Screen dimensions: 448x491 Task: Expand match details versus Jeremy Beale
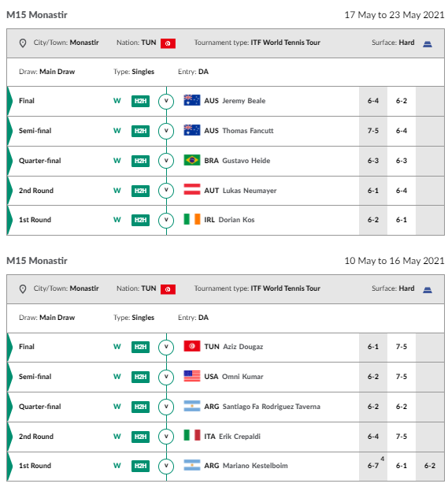pos(166,101)
